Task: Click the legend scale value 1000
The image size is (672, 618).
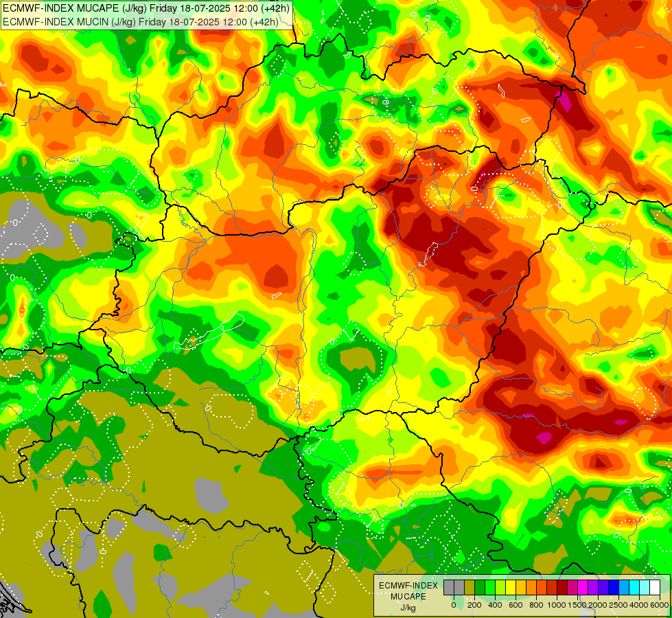Action: pyautogui.click(x=556, y=605)
